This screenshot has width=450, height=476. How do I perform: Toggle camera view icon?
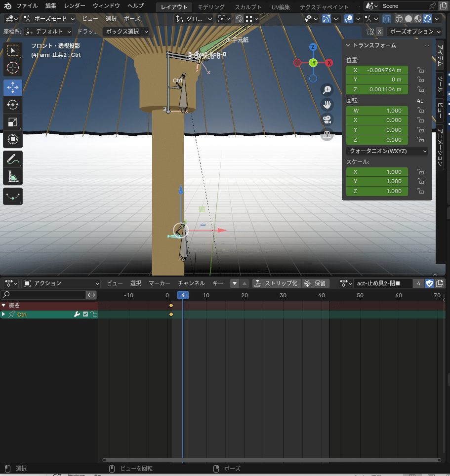click(327, 119)
